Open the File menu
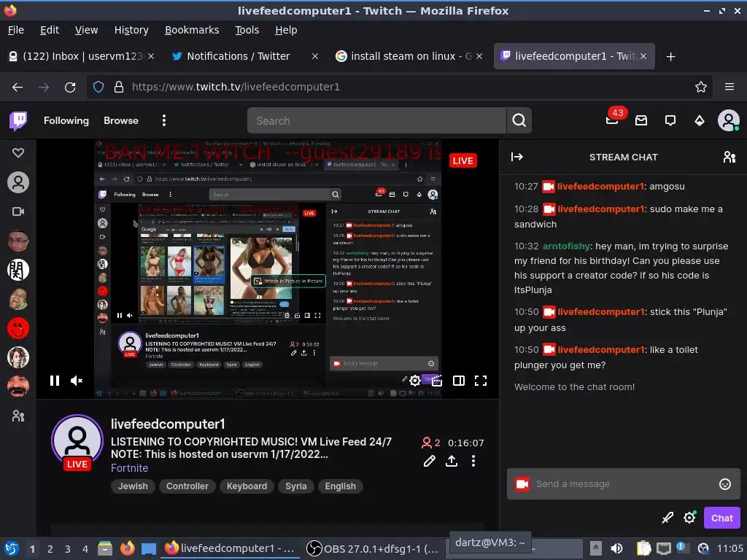 pos(16,30)
